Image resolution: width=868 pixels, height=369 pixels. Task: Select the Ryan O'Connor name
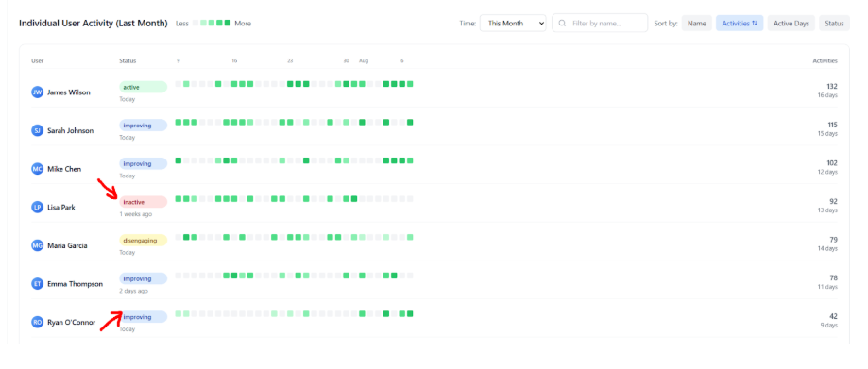point(72,322)
